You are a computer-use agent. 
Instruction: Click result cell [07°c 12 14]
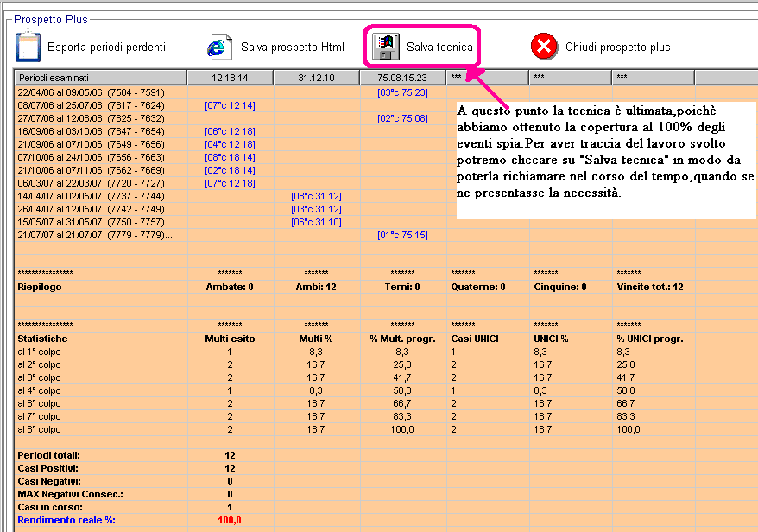[231, 105]
